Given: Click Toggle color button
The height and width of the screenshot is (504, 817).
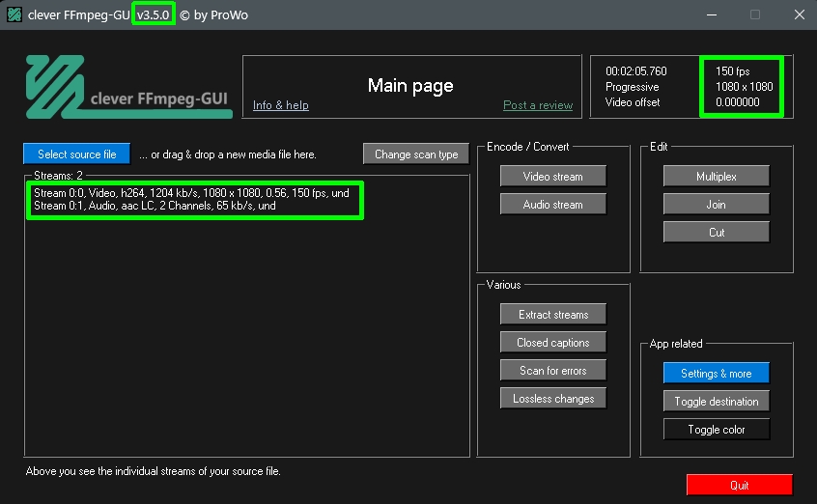Looking at the screenshot, I should (x=716, y=430).
